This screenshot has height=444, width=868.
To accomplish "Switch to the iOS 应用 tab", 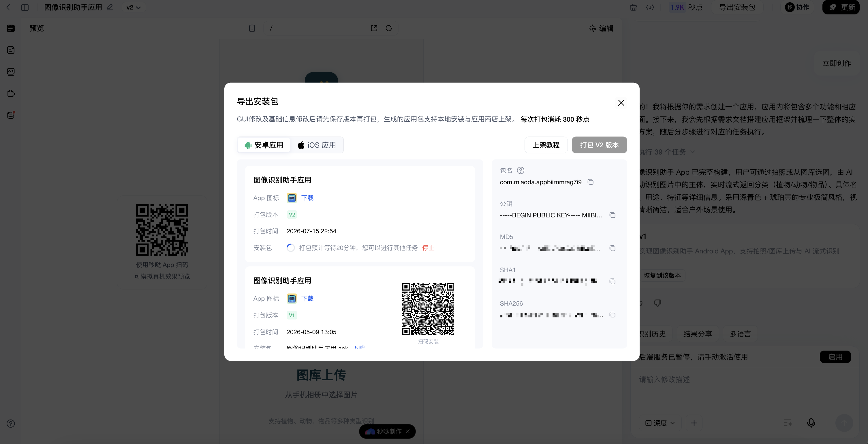I will point(317,145).
